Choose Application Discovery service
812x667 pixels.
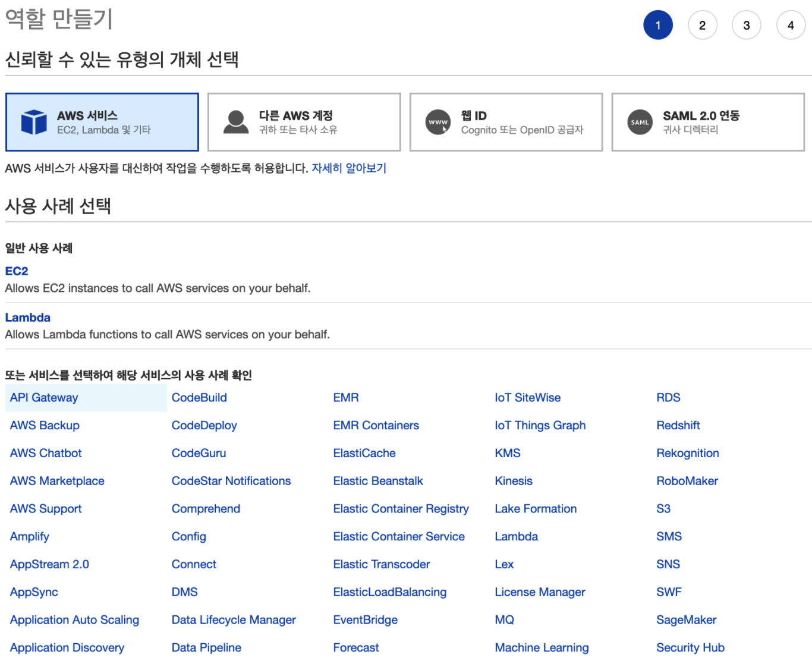(67, 648)
